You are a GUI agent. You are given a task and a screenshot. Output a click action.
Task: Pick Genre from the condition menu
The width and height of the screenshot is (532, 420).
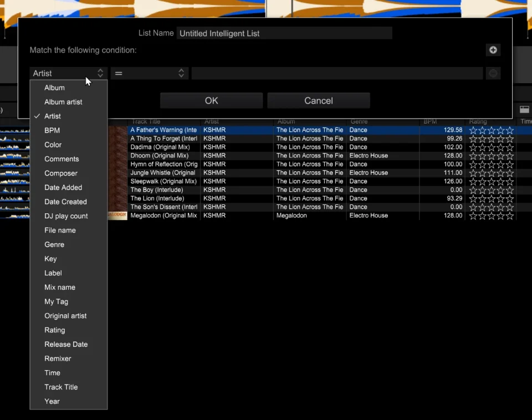[x=54, y=244]
